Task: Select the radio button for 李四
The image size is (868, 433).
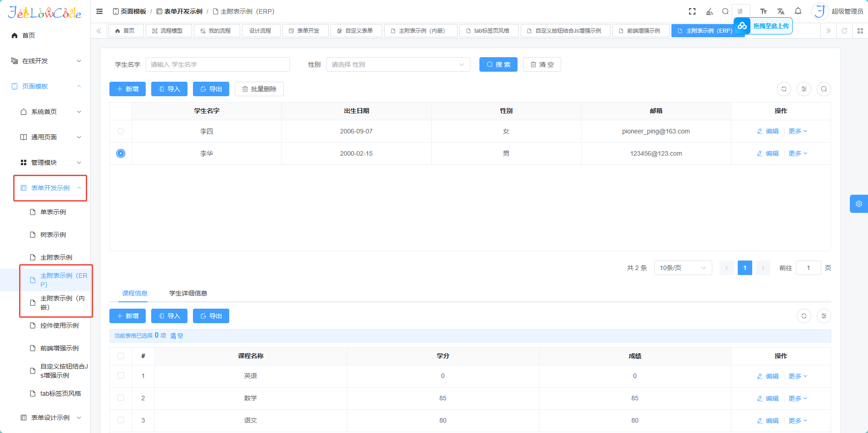Action: pos(121,131)
